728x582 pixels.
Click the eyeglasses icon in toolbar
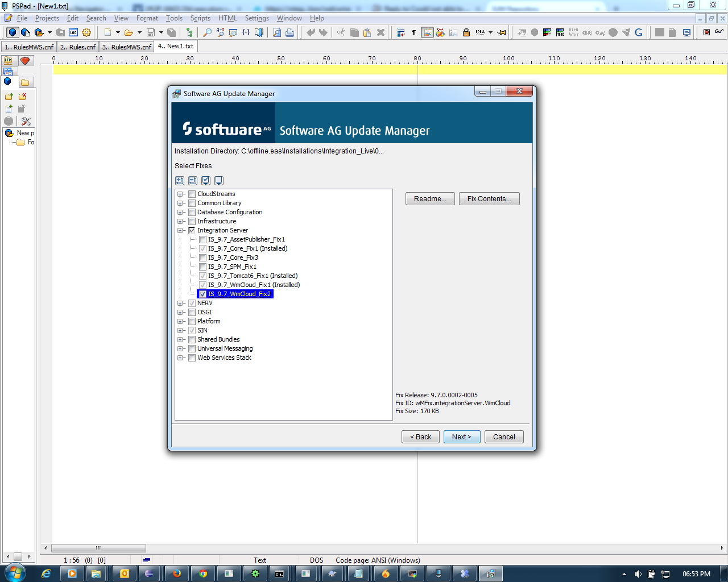(719, 32)
